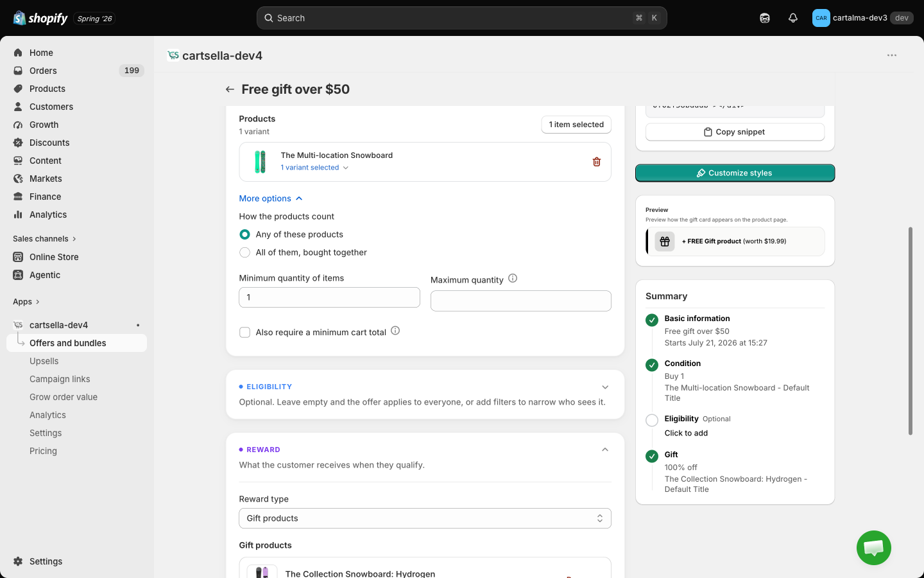Open the cartalma-dev3 store switcher
The height and width of the screenshot is (578, 924).
tap(862, 18)
